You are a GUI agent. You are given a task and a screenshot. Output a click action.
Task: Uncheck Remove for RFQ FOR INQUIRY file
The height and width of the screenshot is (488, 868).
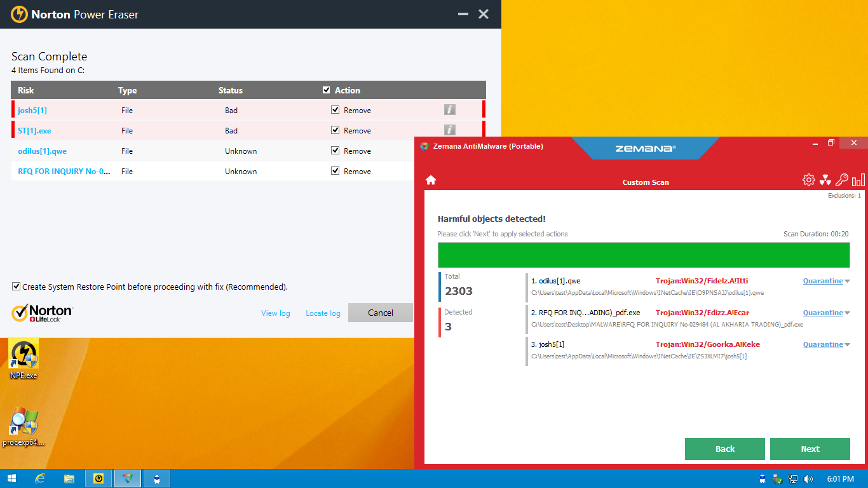(x=335, y=171)
